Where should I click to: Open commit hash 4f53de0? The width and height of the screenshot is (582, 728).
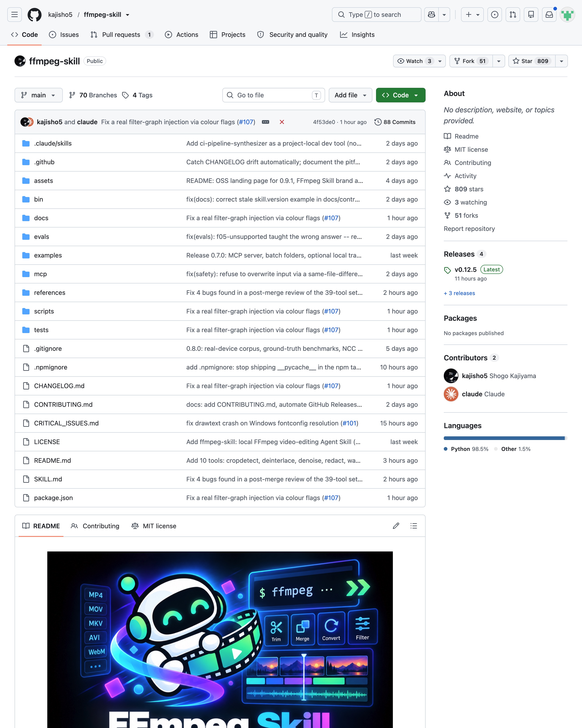tap(324, 122)
